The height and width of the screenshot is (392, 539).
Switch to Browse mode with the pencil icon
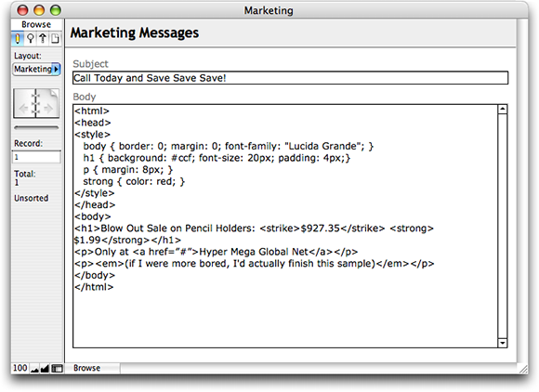pos(18,38)
